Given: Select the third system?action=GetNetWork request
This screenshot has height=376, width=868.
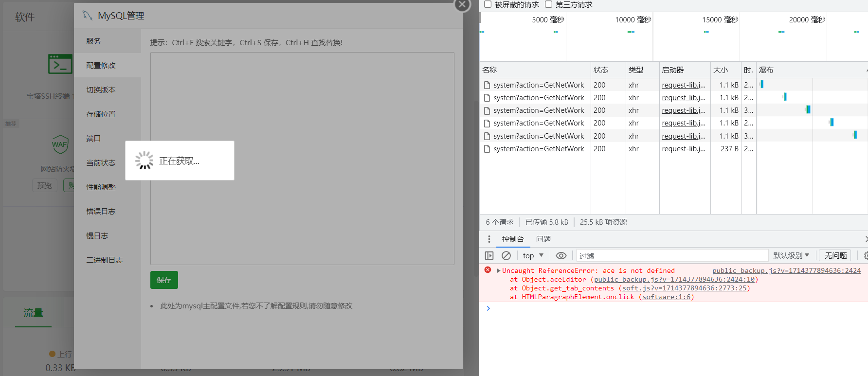Looking at the screenshot, I should [539, 110].
